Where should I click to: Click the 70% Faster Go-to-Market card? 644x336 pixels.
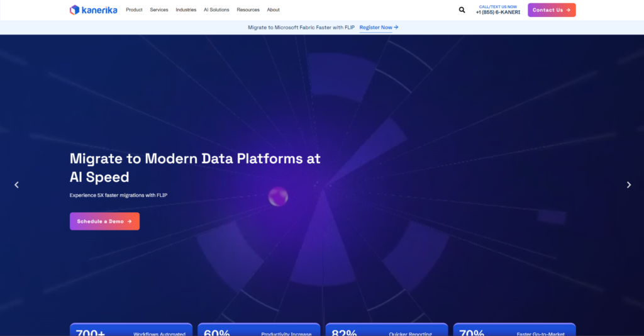[x=514, y=330]
